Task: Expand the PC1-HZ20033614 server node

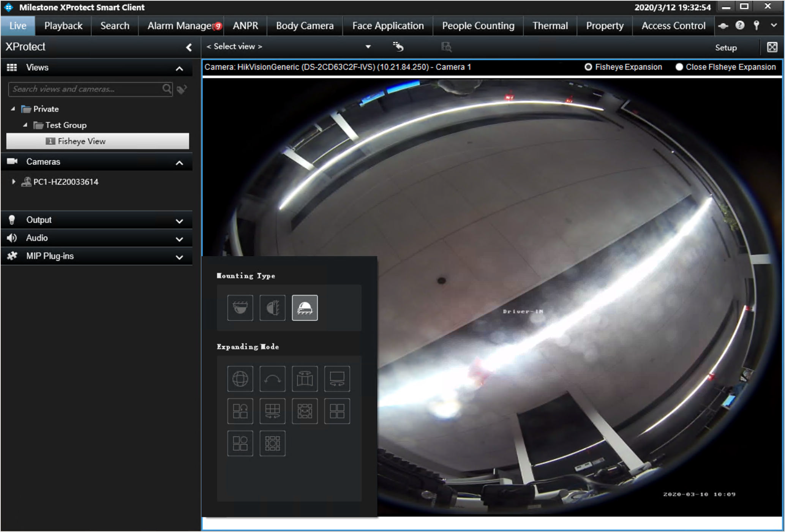Action: click(14, 182)
